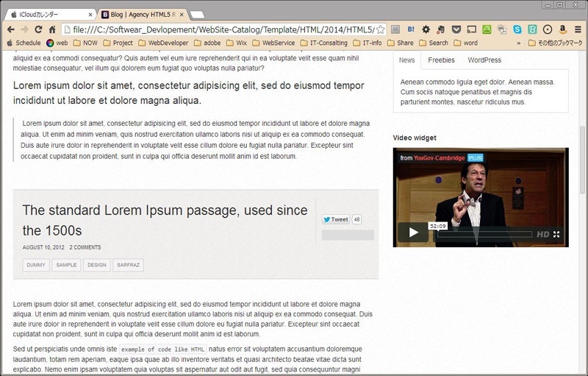588x376 pixels.
Task: Enter fullscreen on the video
Action: point(556,235)
